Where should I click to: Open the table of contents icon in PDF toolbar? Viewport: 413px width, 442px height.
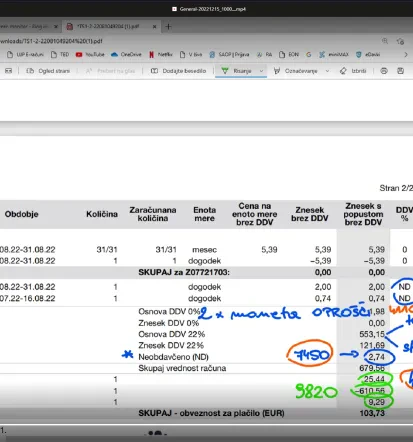coord(8,71)
